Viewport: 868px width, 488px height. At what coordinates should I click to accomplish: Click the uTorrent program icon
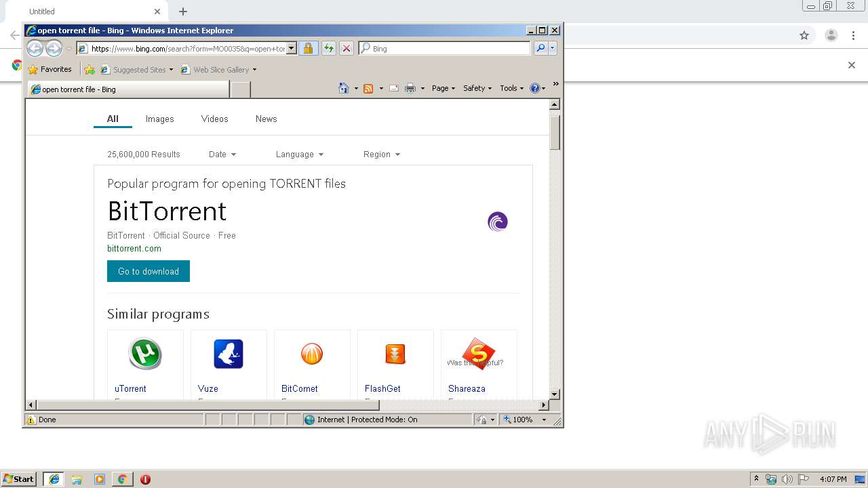[145, 354]
